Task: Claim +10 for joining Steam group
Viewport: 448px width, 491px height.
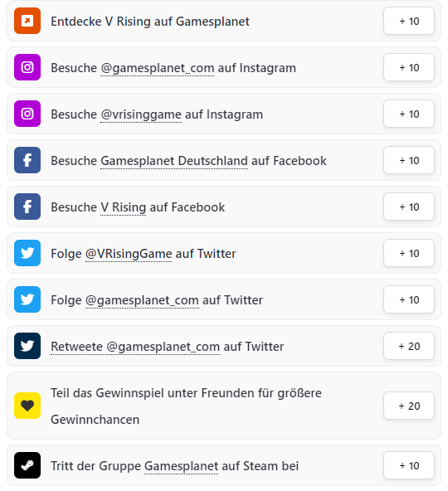Action: click(409, 465)
